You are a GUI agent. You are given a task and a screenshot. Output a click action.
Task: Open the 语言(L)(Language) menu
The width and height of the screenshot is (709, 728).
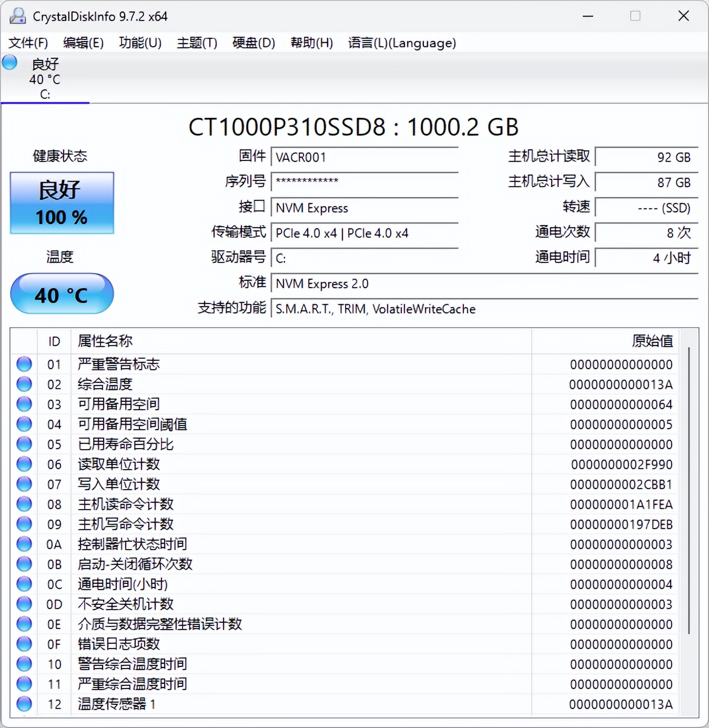[402, 43]
